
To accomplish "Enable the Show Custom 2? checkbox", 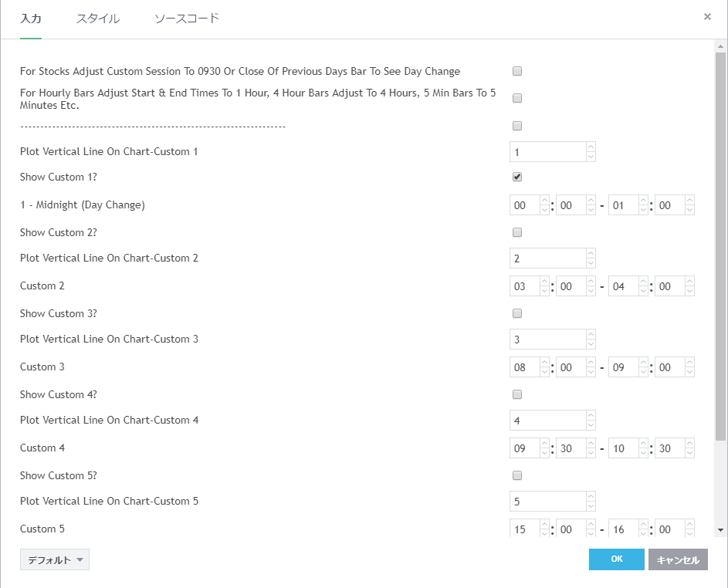I will coord(517,232).
